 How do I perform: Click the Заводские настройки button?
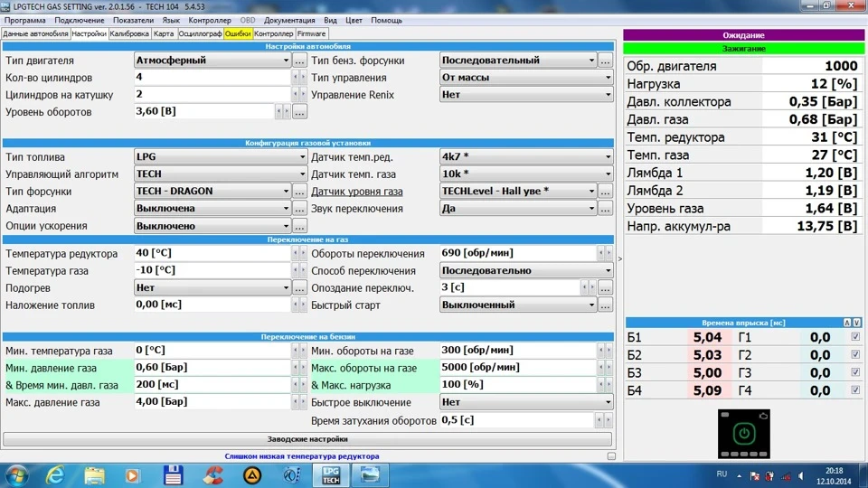[307, 439]
